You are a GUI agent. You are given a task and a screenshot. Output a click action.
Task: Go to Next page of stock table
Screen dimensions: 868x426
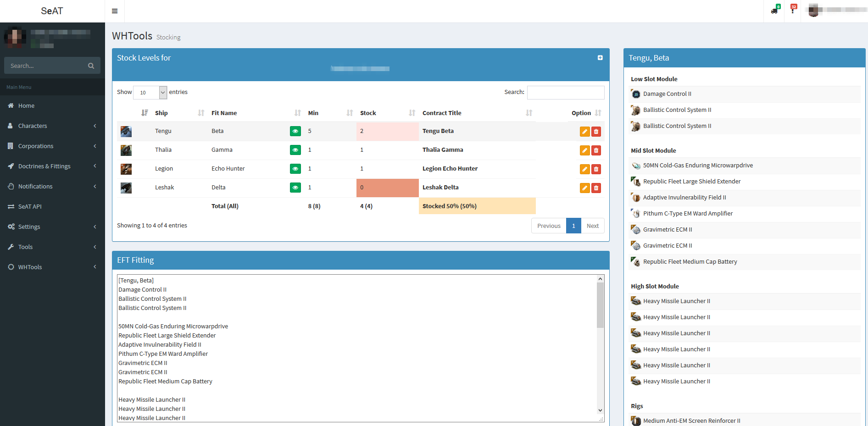[593, 226]
